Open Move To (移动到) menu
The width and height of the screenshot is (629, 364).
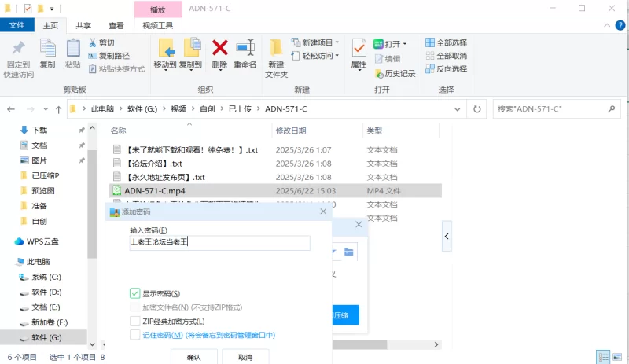tap(165, 54)
